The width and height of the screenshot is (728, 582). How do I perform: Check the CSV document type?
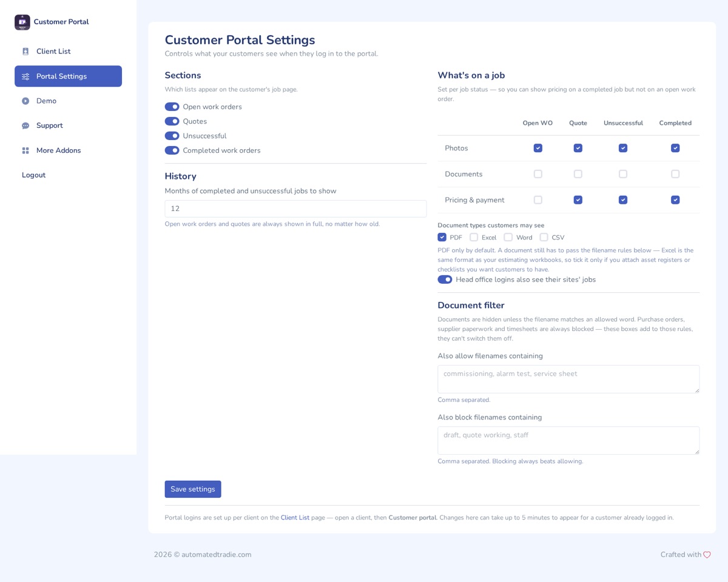544,237
